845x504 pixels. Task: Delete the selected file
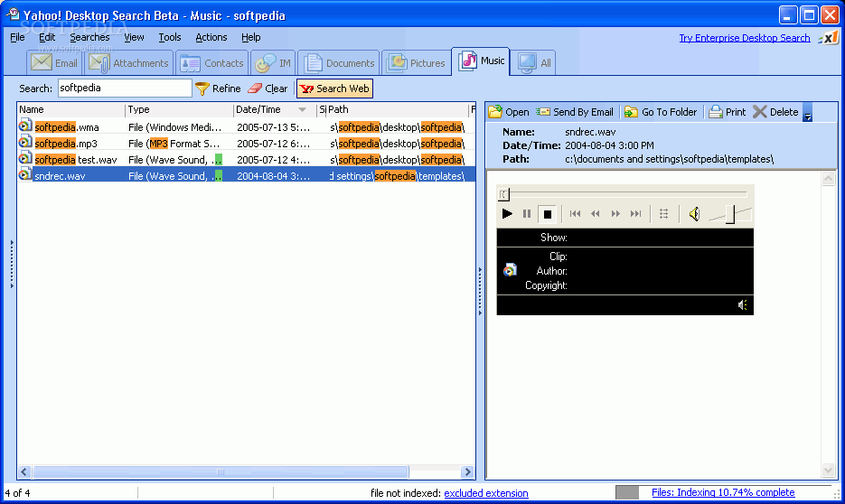coord(775,112)
